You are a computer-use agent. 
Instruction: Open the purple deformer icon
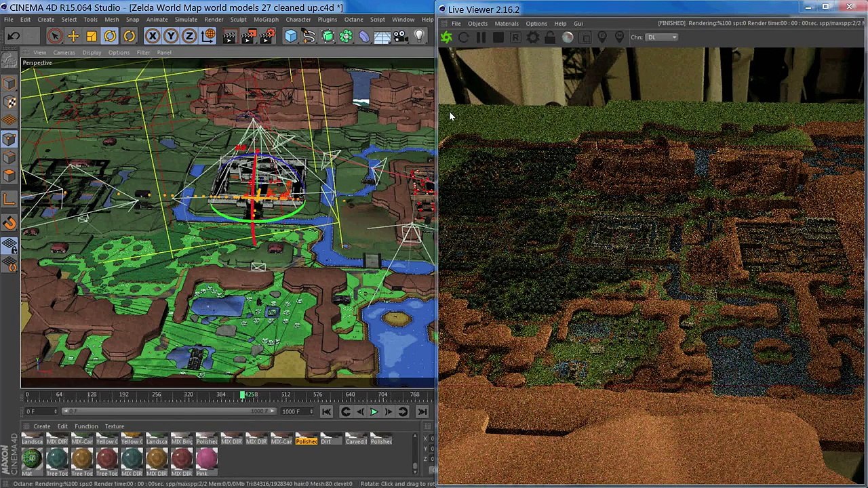(x=364, y=37)
